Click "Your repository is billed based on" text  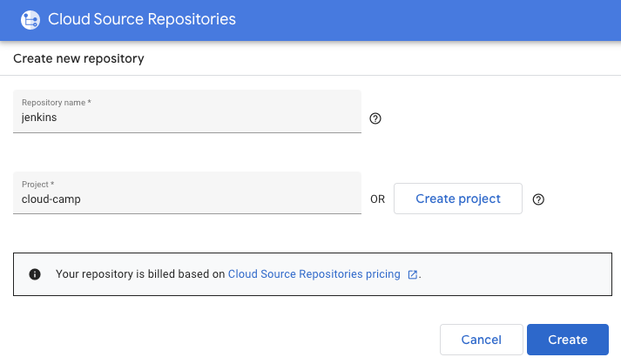click(x=139, y=273)
